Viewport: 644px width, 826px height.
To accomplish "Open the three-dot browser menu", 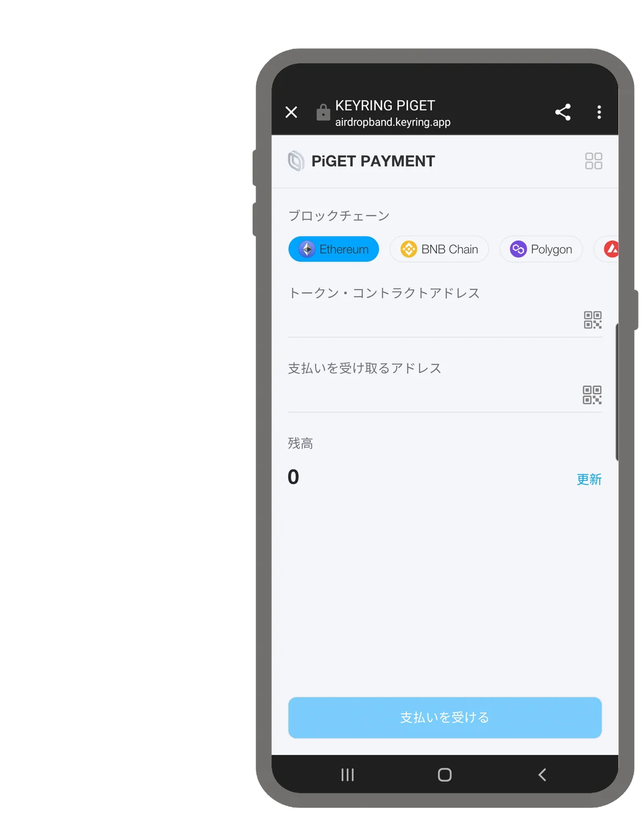I will [x=599, y=112].
